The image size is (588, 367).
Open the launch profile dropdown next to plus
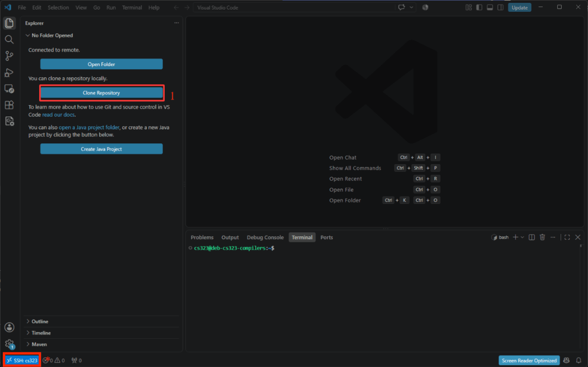click(522, 237)
